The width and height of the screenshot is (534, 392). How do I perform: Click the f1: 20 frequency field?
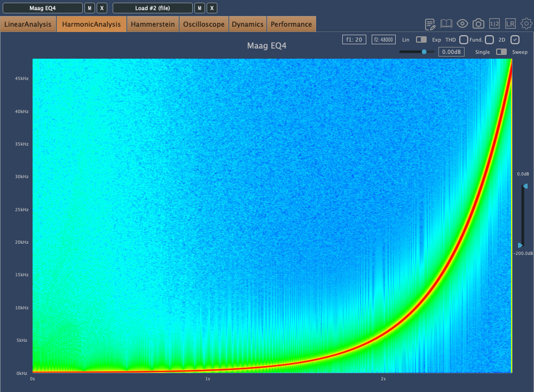(354, 39)
